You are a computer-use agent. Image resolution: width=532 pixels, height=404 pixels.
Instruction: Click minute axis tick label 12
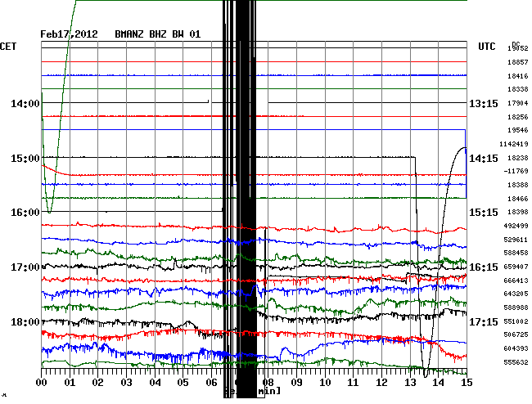381,383
